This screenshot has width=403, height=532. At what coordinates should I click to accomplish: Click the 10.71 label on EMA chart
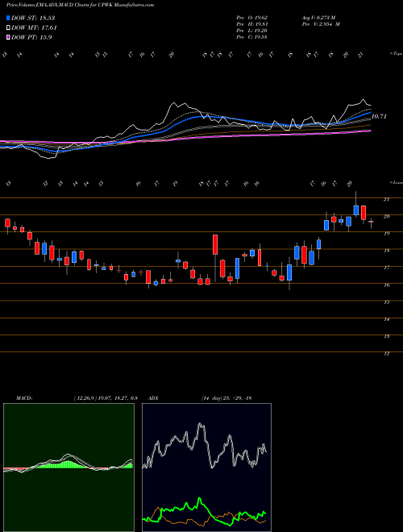379,116
